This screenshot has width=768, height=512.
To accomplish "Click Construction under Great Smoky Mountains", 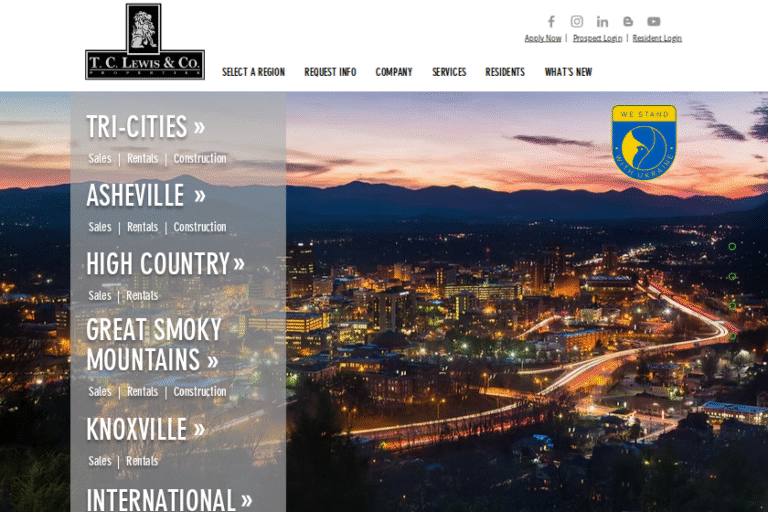I will [x=200, y=391].
